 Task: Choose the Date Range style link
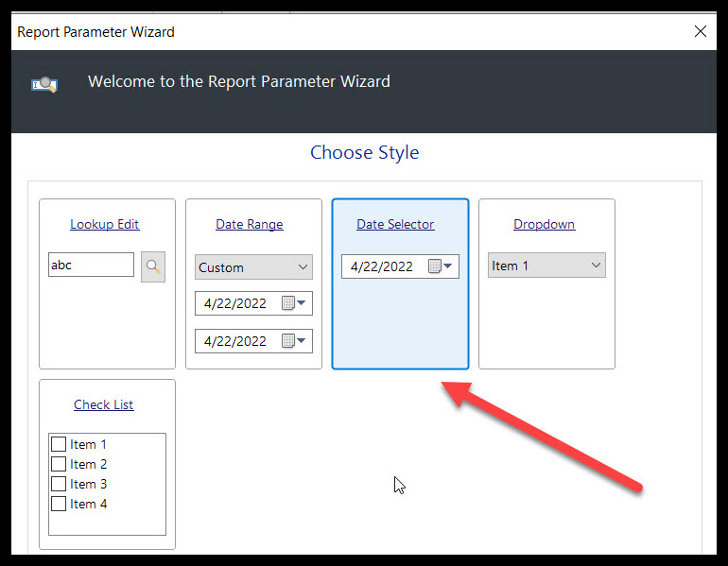click(x=250, y=224)
